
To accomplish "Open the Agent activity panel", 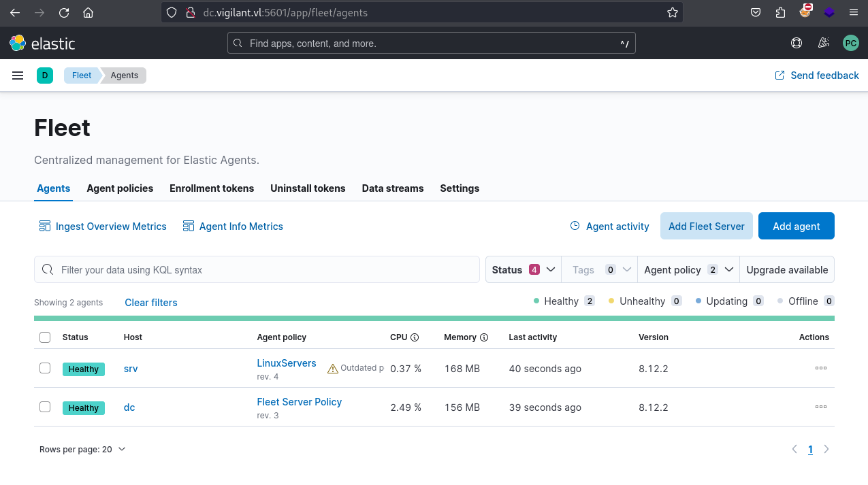I will (609, 226).
